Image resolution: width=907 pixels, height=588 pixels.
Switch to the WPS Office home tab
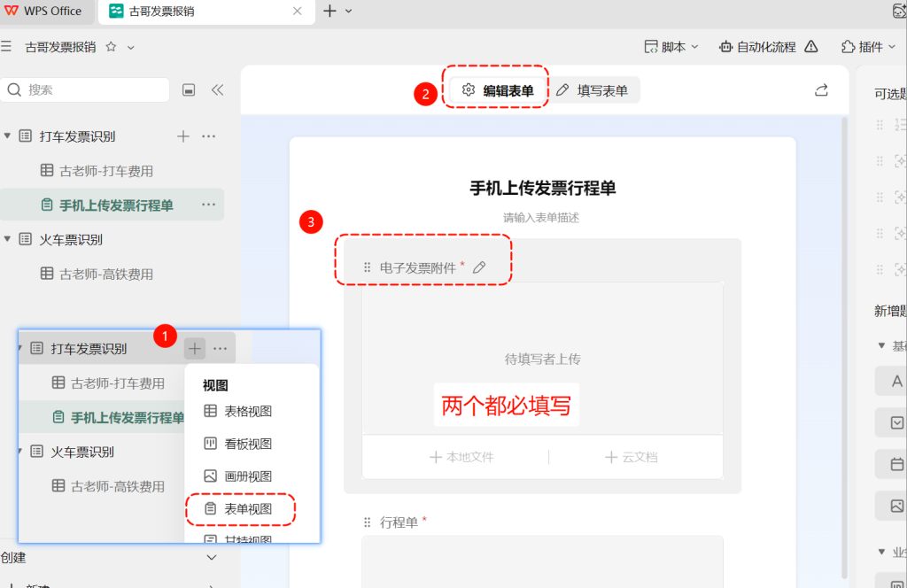(x=44, y=11)
